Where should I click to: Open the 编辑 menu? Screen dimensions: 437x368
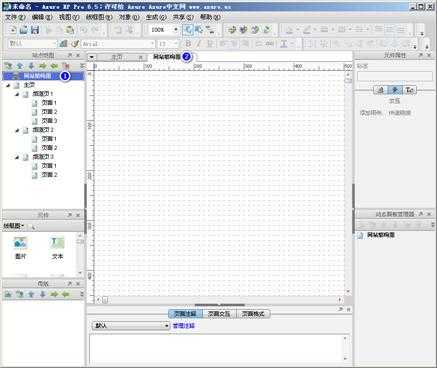point(42,17)
